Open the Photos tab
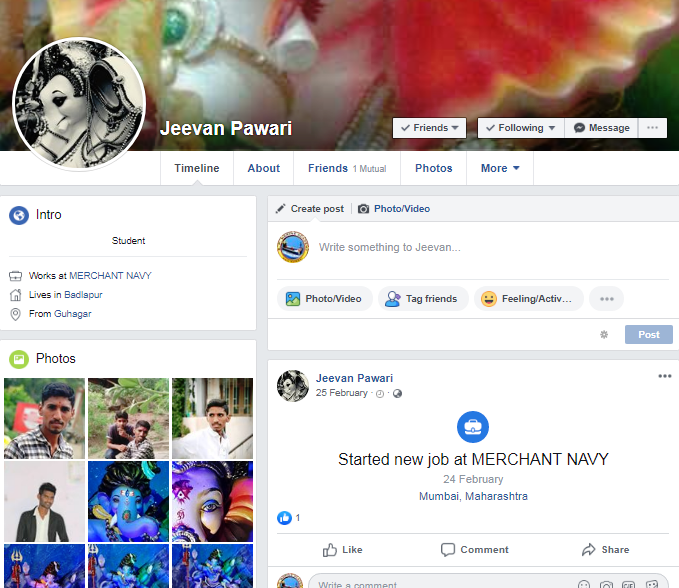Image resolution: width=679 pixels, height=588 pixels. [433, 168]
